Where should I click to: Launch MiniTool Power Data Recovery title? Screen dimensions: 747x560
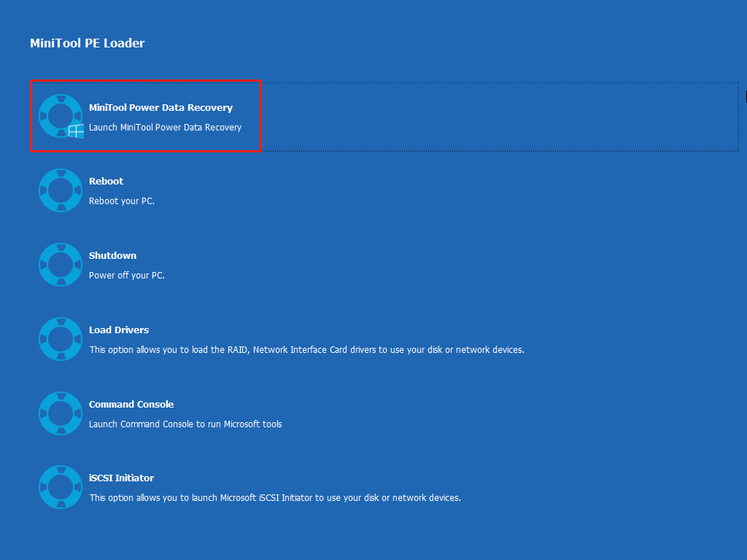[x=160, y=108]
